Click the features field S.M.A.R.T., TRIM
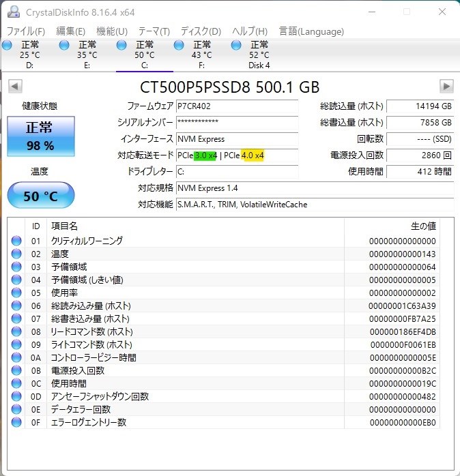Viewport: 460px width, 476px height. (x=315, y=205)
